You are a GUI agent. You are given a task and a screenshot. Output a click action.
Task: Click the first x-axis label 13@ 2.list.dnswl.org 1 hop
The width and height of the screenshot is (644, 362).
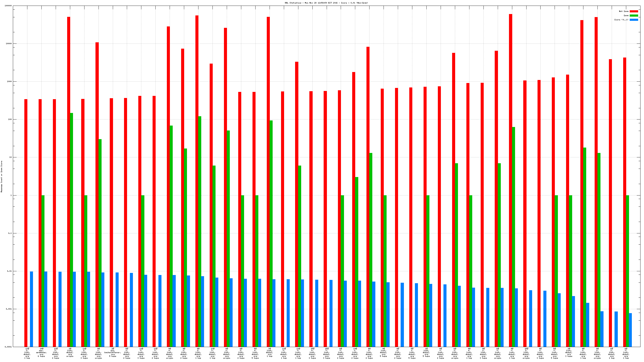coord(27,353)
